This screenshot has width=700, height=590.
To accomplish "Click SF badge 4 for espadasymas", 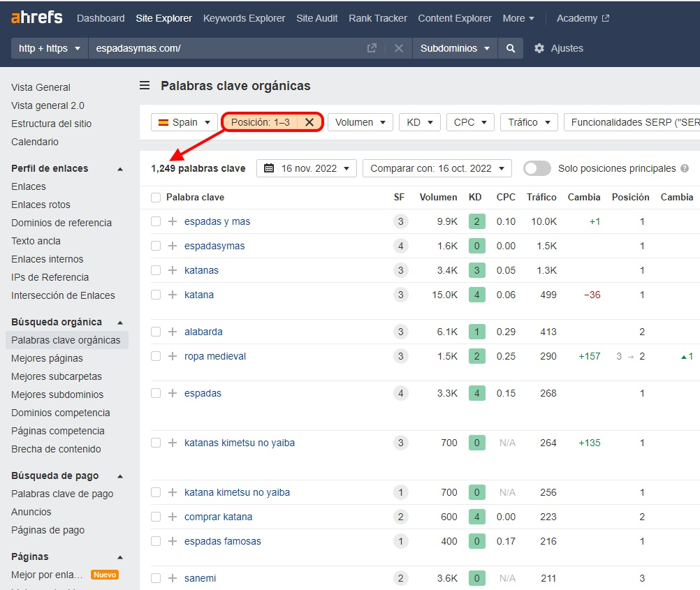I will coord(401,246).
